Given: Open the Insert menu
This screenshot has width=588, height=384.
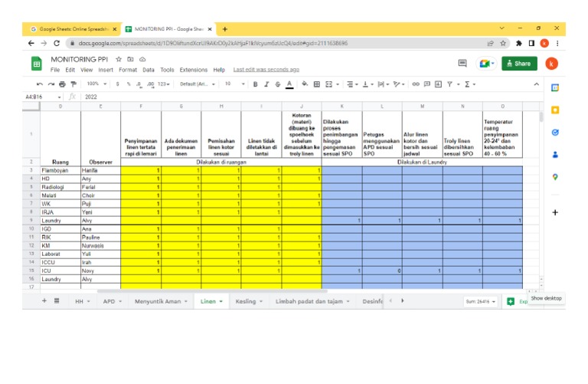Looking at the screenshot, I should [106, 70].
